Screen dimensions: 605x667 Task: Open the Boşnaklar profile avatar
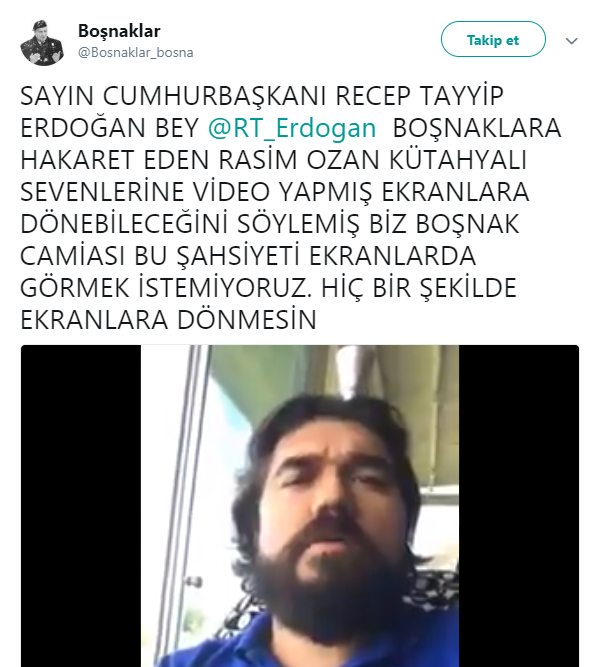pyautogui.click(x=42, y=43)
